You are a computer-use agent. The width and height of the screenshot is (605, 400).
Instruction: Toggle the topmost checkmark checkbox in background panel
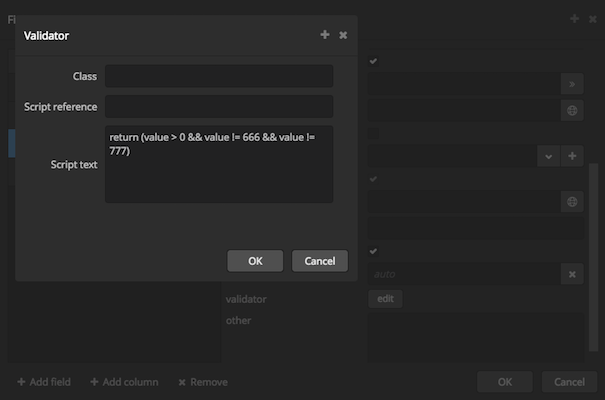373,61
